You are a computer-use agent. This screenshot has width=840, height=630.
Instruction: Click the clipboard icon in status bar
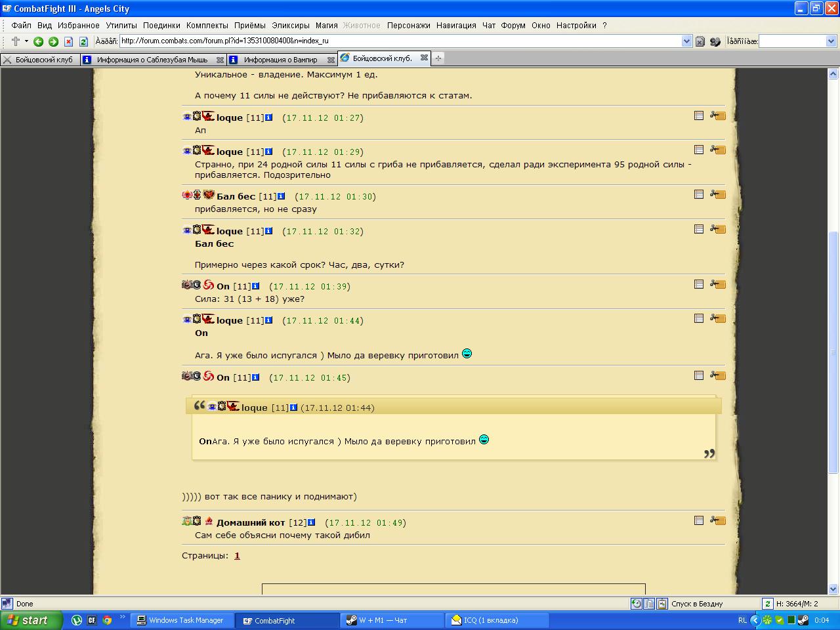(x=662, y=604)
